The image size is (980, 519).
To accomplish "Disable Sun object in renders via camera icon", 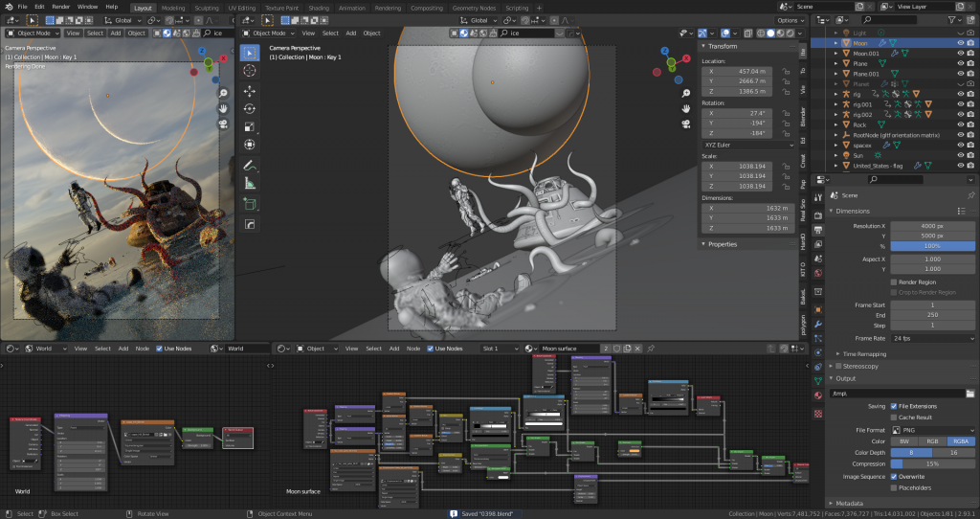I will [970, 155].
